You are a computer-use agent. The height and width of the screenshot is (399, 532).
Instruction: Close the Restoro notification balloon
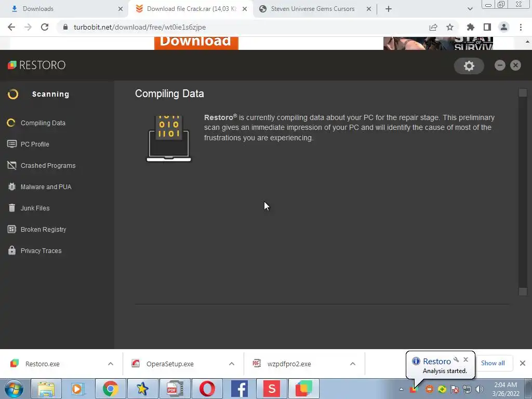pos(466,360)
